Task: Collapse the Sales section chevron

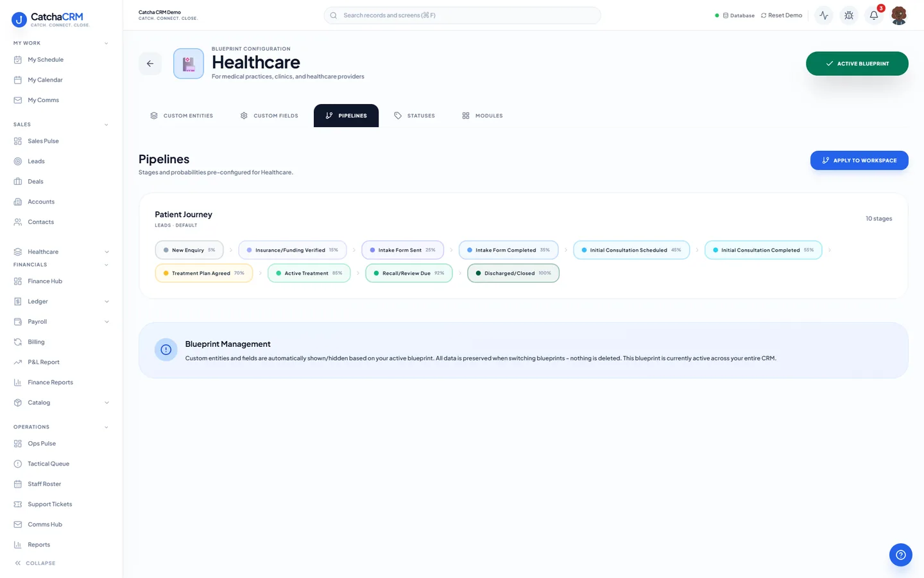Action: coord(107,125)
